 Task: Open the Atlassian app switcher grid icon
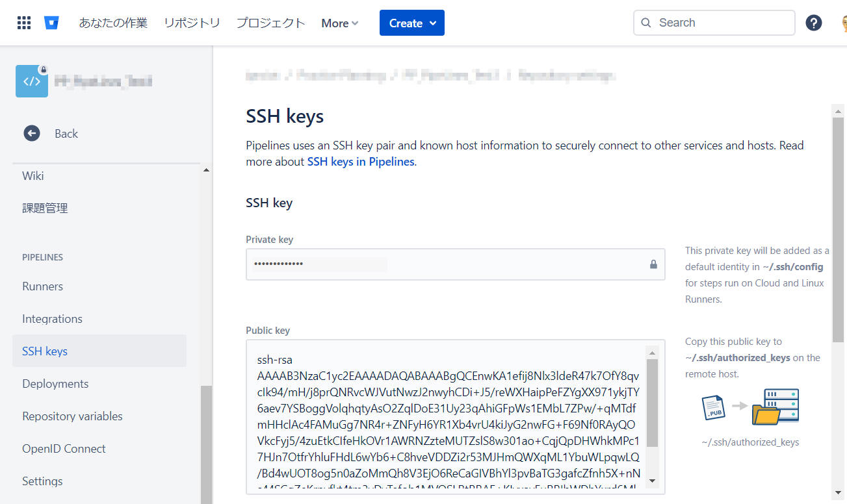(x=23, y=22)
